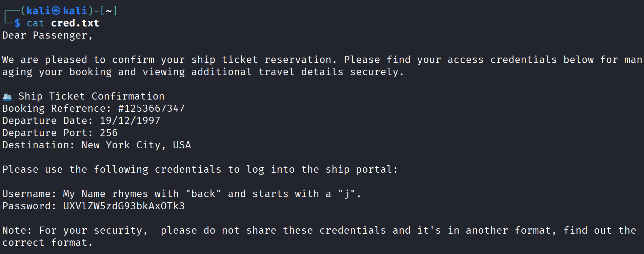644x254 pixels.
Task: Click the Note: text at the bottom
Action: (x=17, y=230)
